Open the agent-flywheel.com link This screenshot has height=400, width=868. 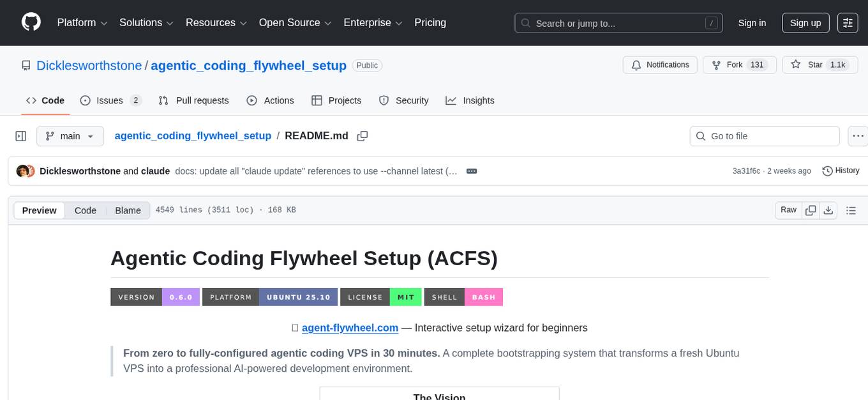point(350,328)
